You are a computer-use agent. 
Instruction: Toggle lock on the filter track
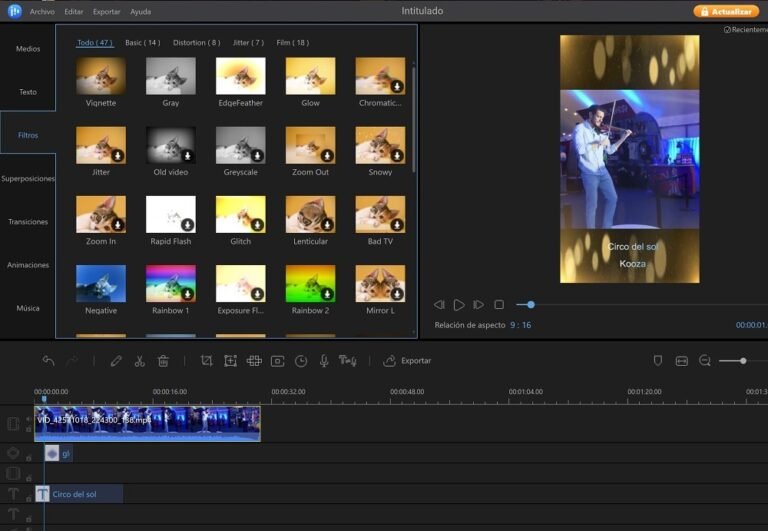point(28,458)
